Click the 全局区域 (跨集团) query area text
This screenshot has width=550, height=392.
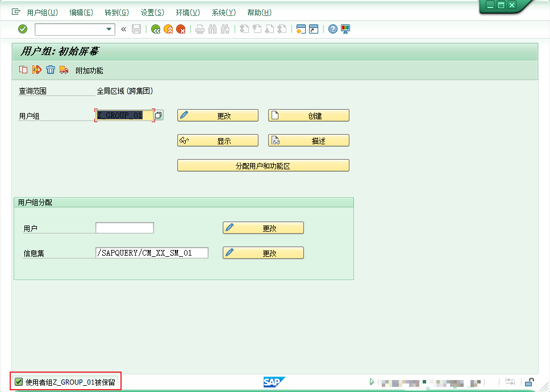(125, 91)
